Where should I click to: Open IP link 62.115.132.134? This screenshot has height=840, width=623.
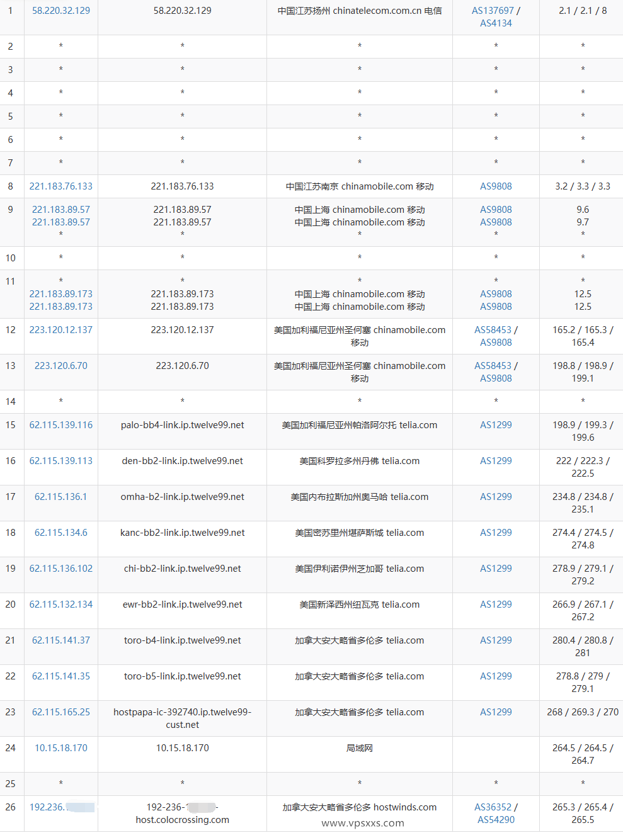61,604
